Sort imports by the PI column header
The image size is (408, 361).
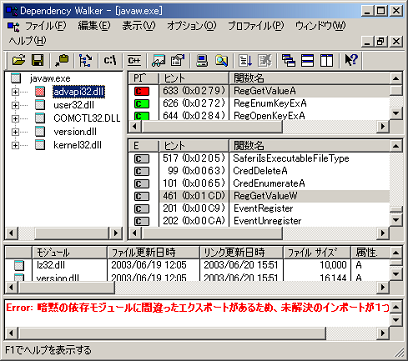point(143,78)
